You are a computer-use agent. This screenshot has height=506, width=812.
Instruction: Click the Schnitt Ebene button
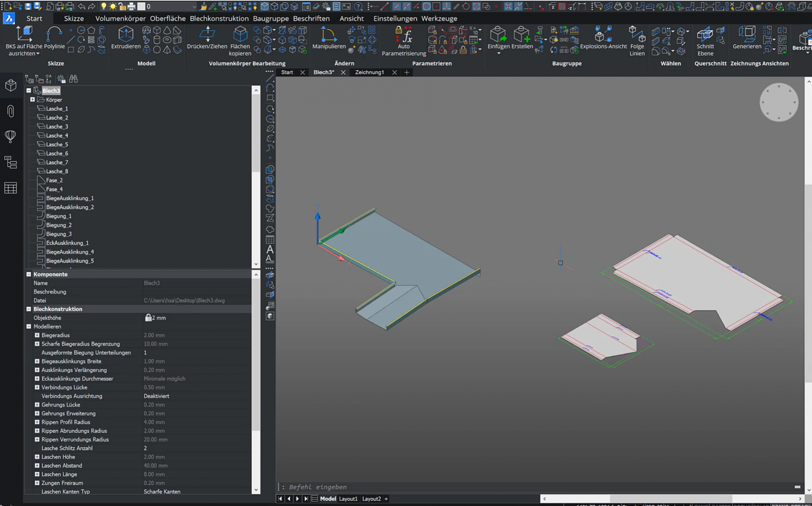(705, 41)
